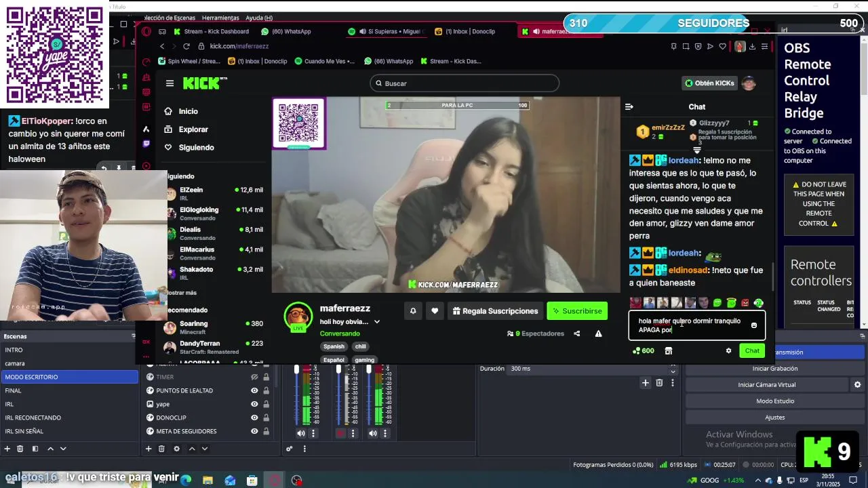
Task: Open Kick hamburger sidebar menu
Action: [x=170, y=83]
